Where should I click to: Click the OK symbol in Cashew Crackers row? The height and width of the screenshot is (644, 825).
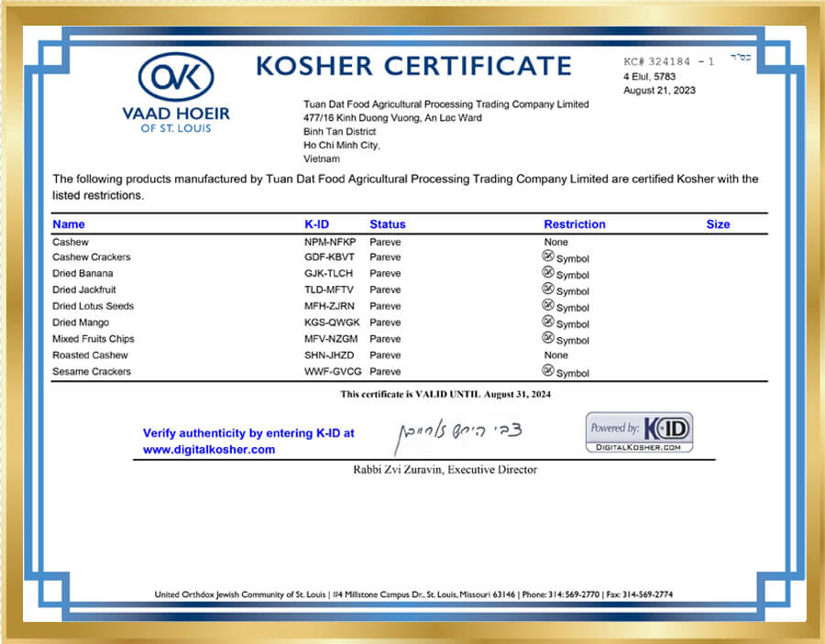(548, 256)
